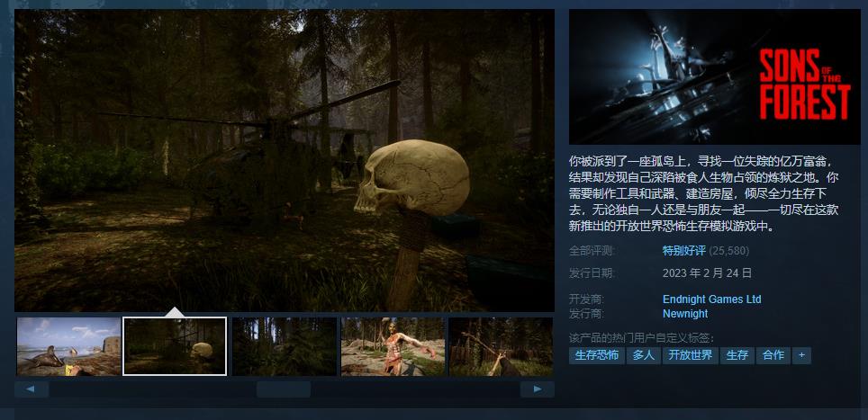Click the Sons of the Forest header image
The width and height of the screenshot is (868, 420).
[x=715, y=76]
